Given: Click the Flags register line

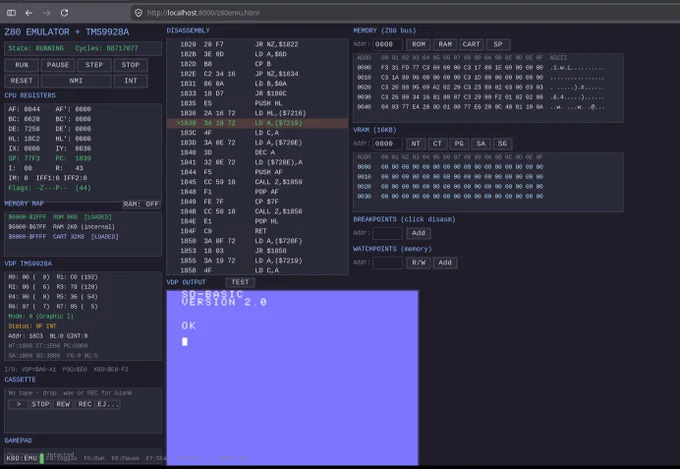Looking at the screenshot, I should pos(50,188).
